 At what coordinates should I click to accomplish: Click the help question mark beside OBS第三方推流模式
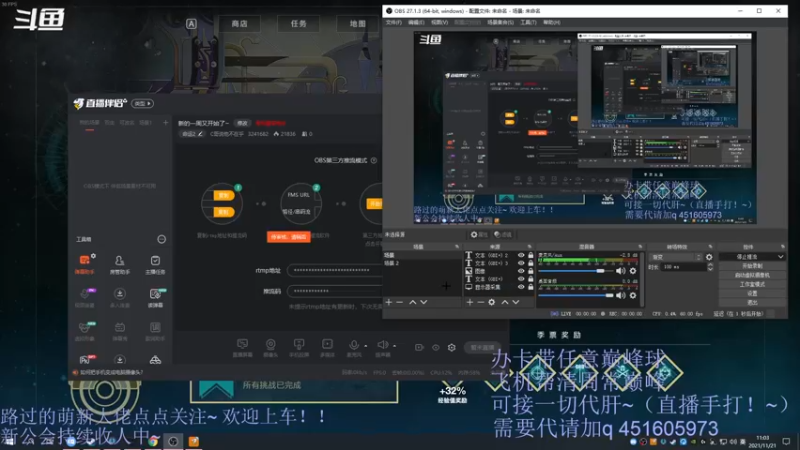[374, 160]
